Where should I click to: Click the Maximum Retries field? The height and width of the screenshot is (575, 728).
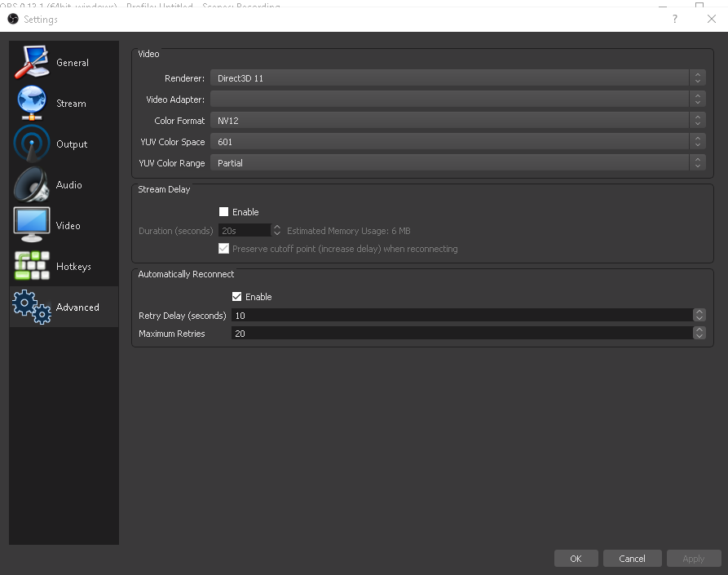pos(462,333)
